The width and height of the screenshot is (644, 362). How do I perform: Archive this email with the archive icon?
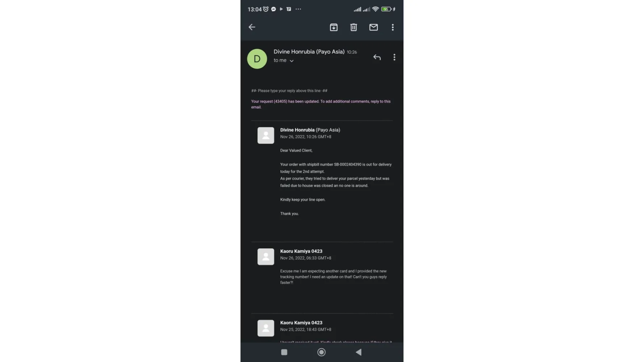pyautogui.click(x=334, y=27)
